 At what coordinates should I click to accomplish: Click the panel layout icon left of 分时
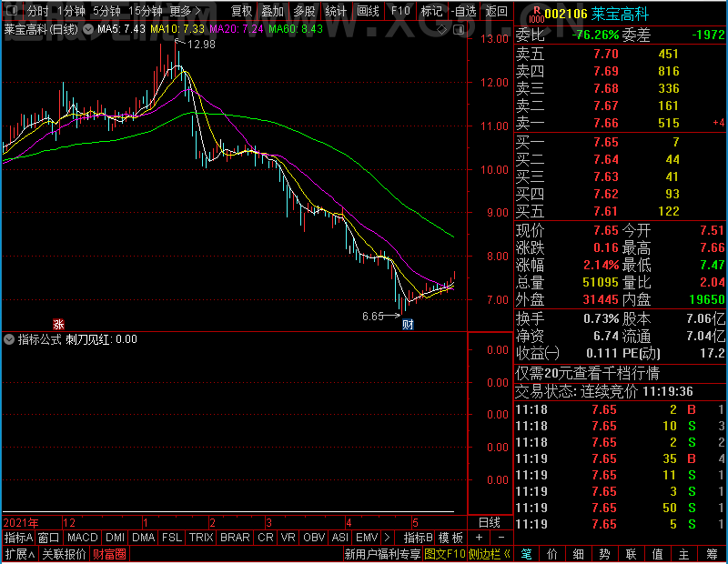pyautogui.click(x=12, y=10)
